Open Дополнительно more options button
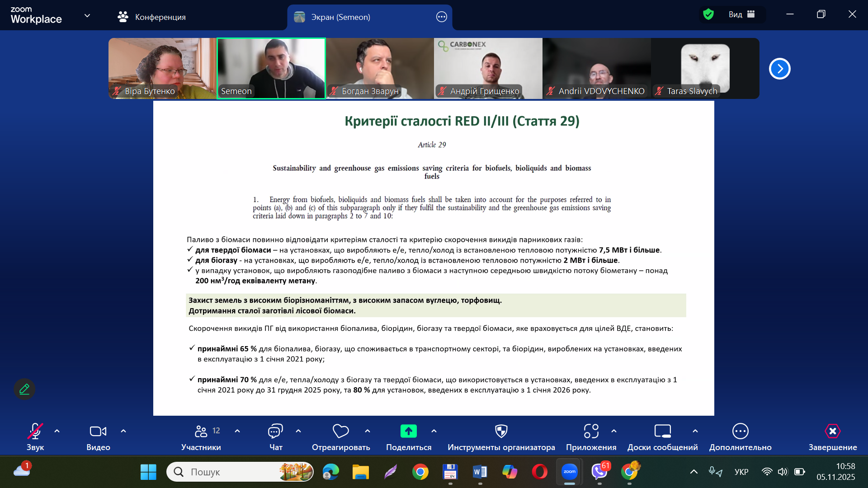 tap(740, 432)
